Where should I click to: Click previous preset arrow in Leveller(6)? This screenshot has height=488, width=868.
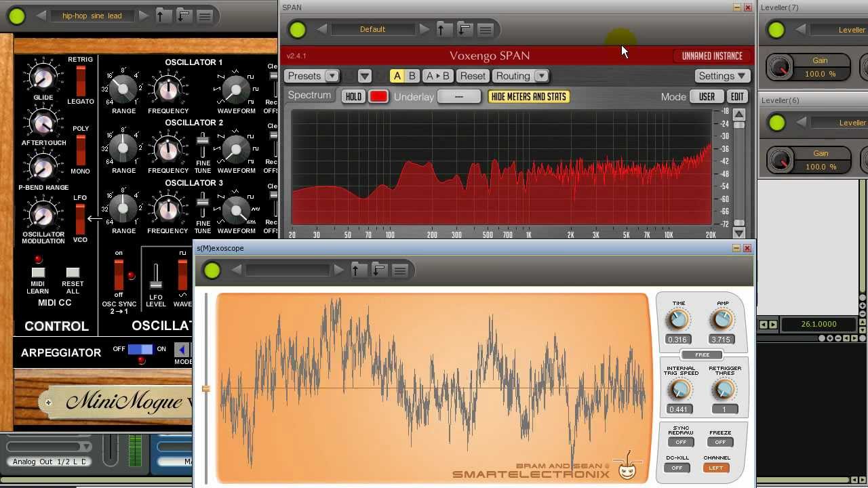click(801, 122)
